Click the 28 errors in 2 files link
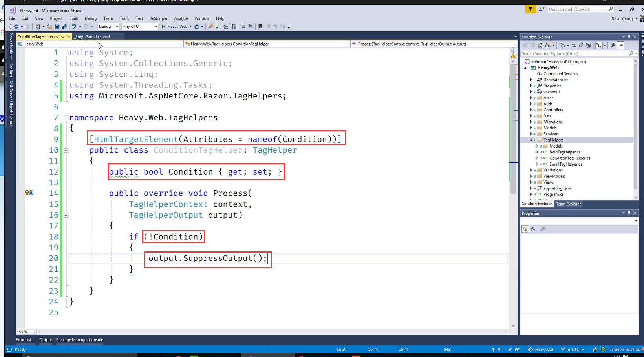Viewport: 644px width, 357px height. (x=624, y=349)
